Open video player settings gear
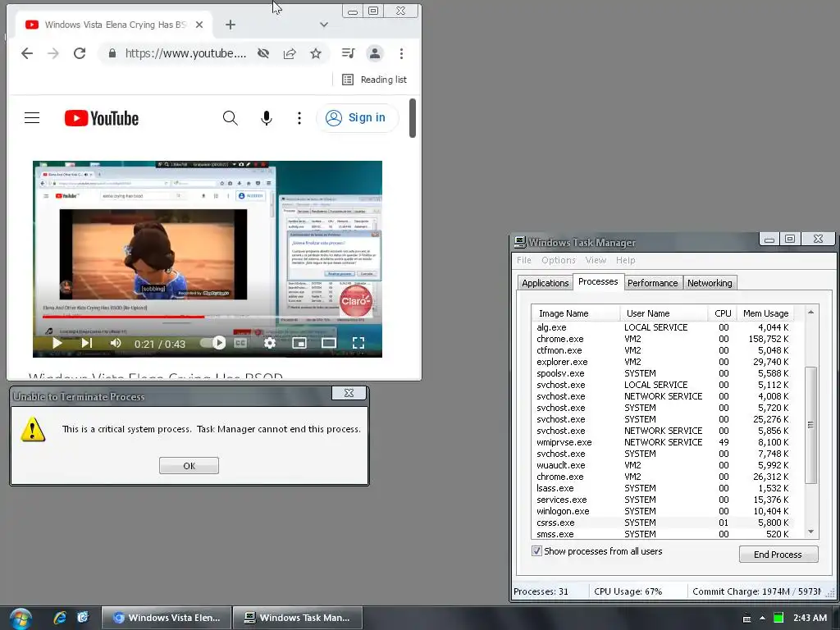Viewport: 840px width, 630px height. pyautogui.click(x=269, y=343)
